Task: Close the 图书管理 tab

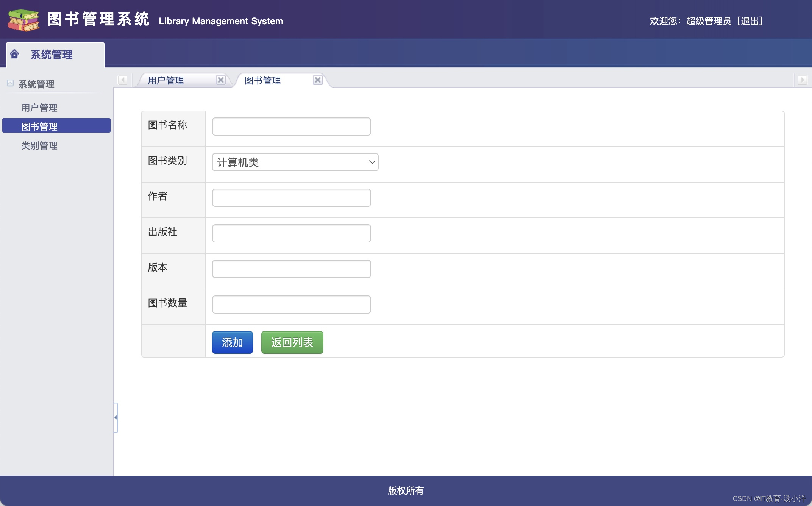Action: click(x=318, y=80)
